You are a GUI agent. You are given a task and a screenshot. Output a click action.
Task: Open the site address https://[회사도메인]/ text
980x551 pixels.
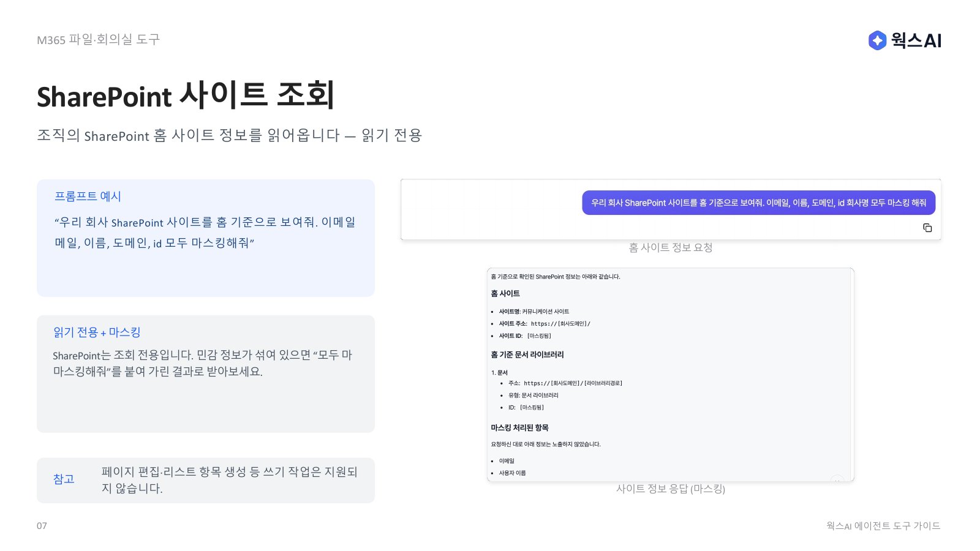pyautogui.click(x=560, y=324)
